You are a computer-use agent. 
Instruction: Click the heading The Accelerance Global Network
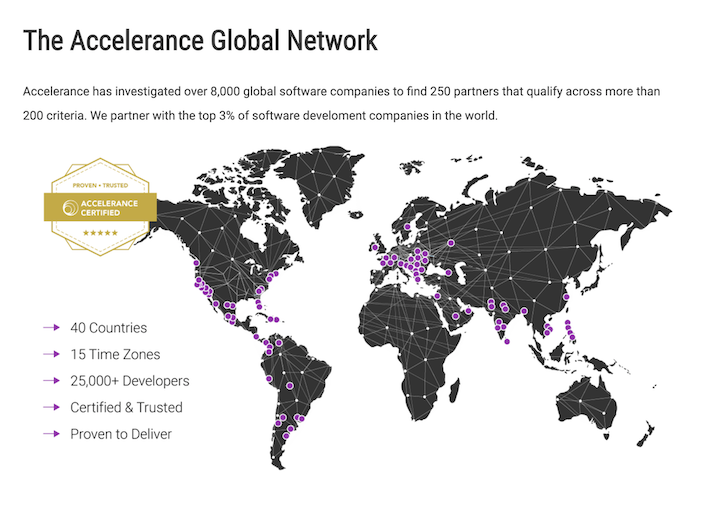pyautogui.click(x=200, y=40)
